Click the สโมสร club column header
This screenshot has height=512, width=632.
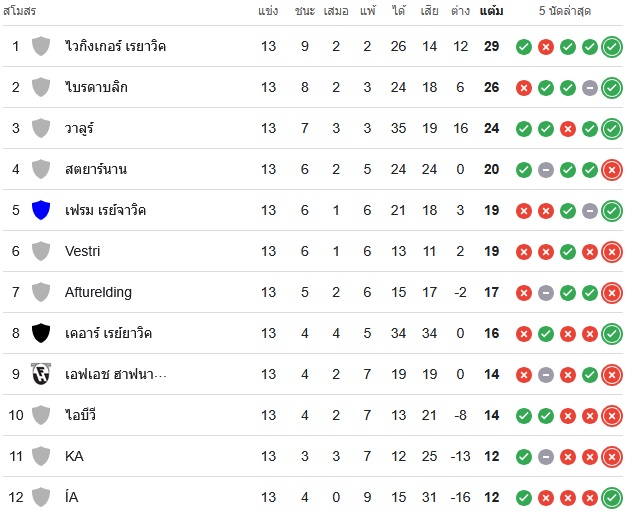point(19,11)
